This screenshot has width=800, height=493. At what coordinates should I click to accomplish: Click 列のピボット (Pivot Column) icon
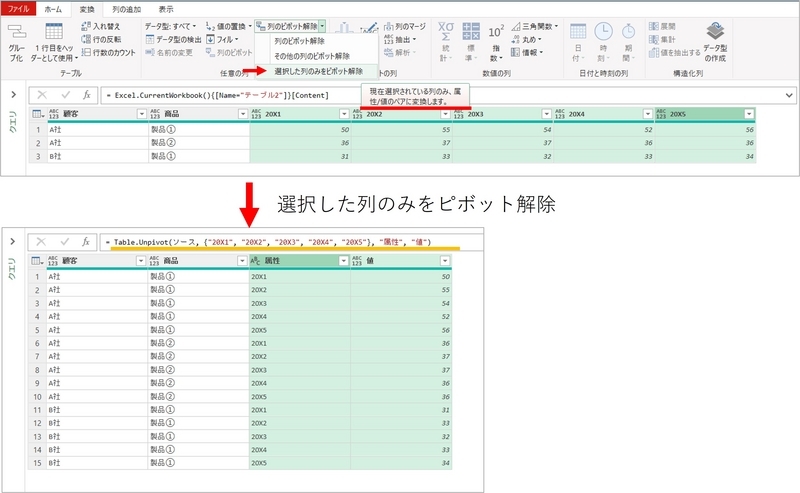[x=210, y=52]
